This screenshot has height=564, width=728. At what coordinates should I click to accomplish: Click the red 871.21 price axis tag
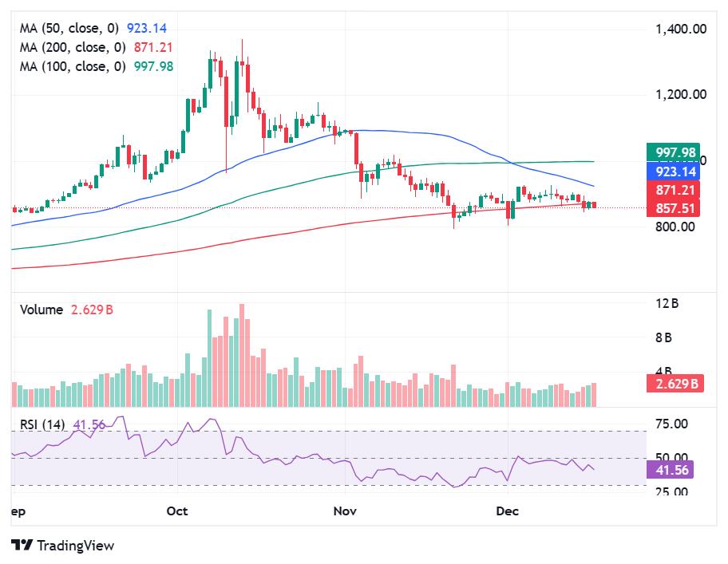pyautogui.click(x=673, y=190)
